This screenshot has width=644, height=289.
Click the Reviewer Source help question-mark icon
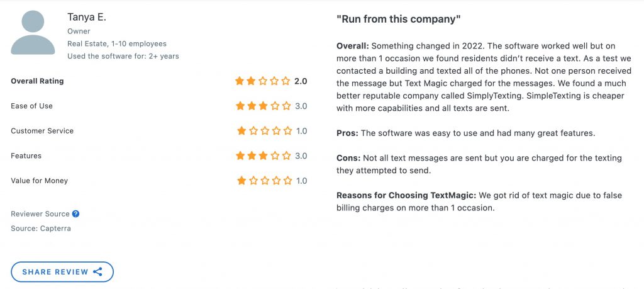click(75, 214)
